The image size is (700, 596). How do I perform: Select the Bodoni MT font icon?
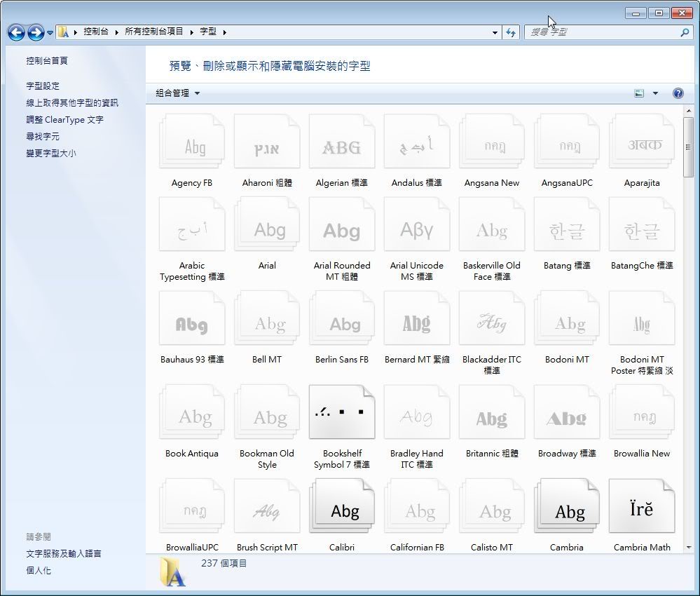(x=567, y=318)
